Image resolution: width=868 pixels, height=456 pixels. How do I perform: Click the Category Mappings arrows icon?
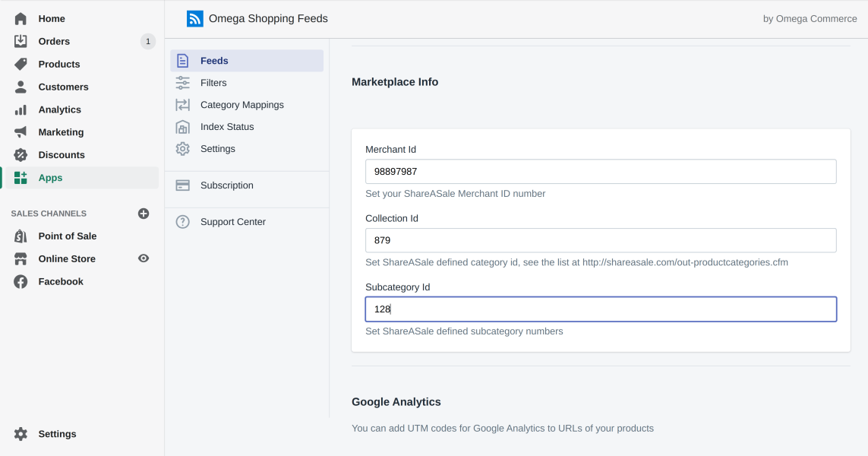coord(183,105)
